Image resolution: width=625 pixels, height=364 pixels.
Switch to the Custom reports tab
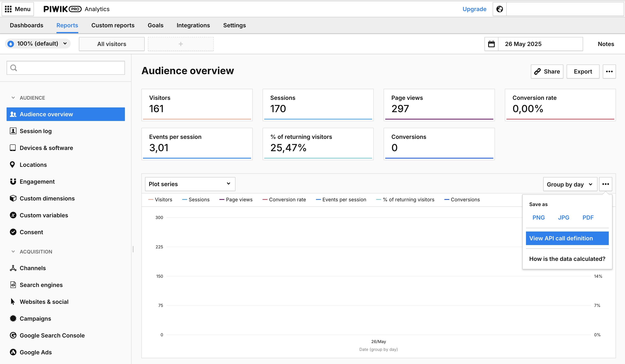click(x=113, y=25)
